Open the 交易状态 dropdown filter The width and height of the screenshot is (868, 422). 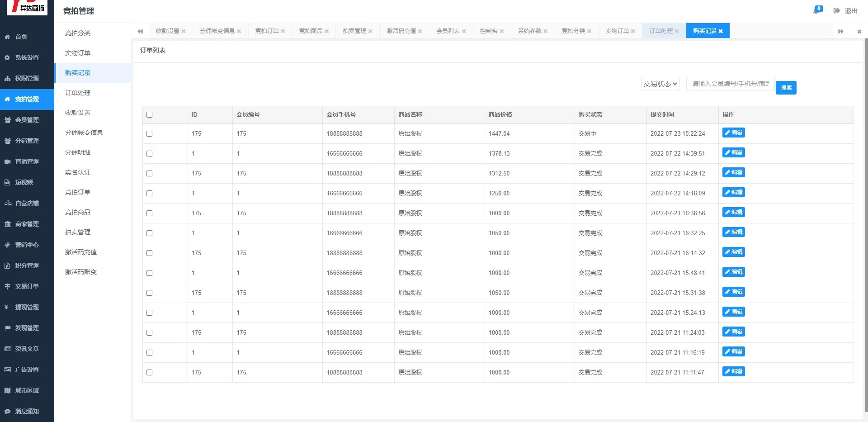660,84
